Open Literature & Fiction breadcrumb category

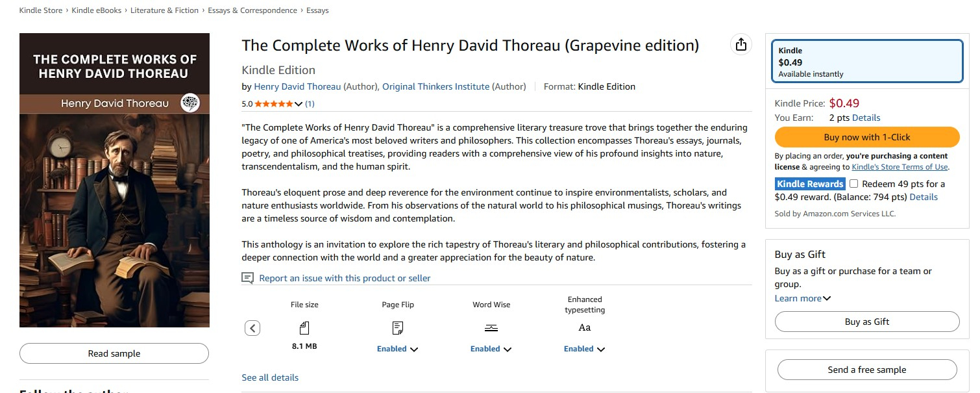(x=164, y=10)
